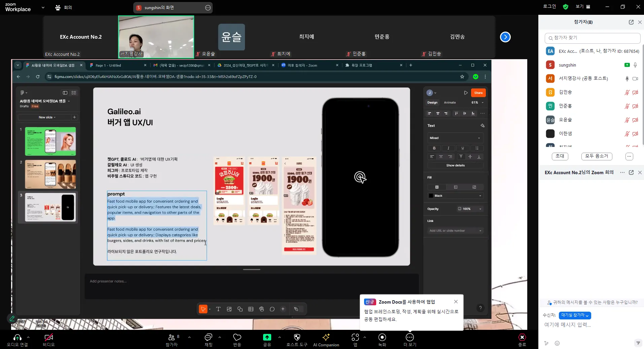Choose the Image tool in the Figma toolbar
Screen dimensions: 644x349
pyautogui.click(x=229, y=309)
